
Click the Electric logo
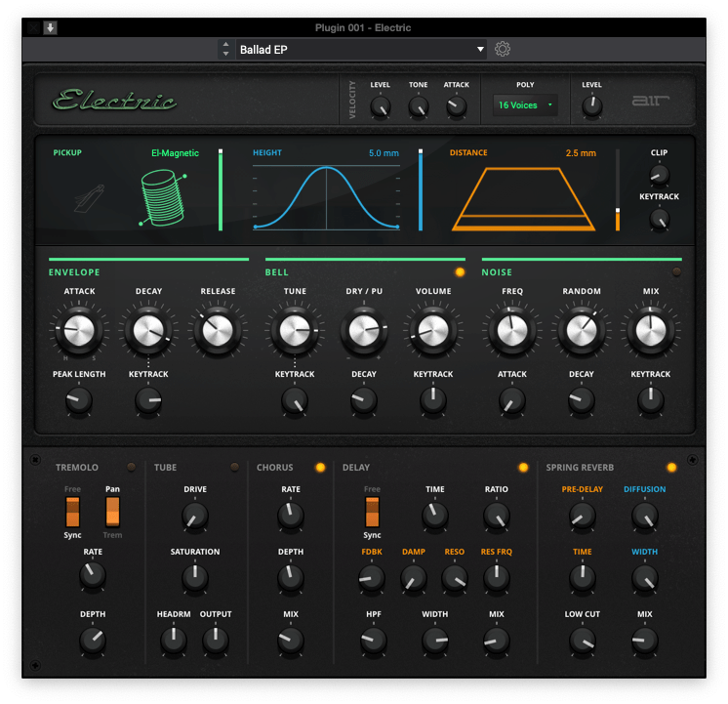pyautogui.click(x=114, y=100)
